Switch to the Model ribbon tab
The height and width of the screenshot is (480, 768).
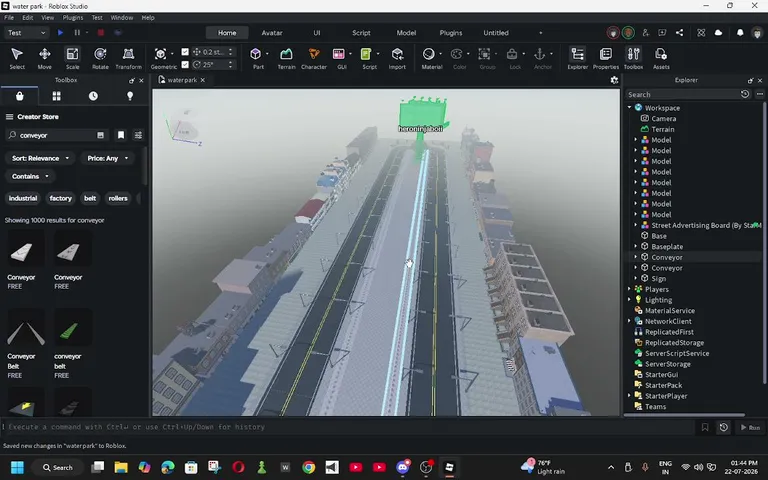[406, 33]
